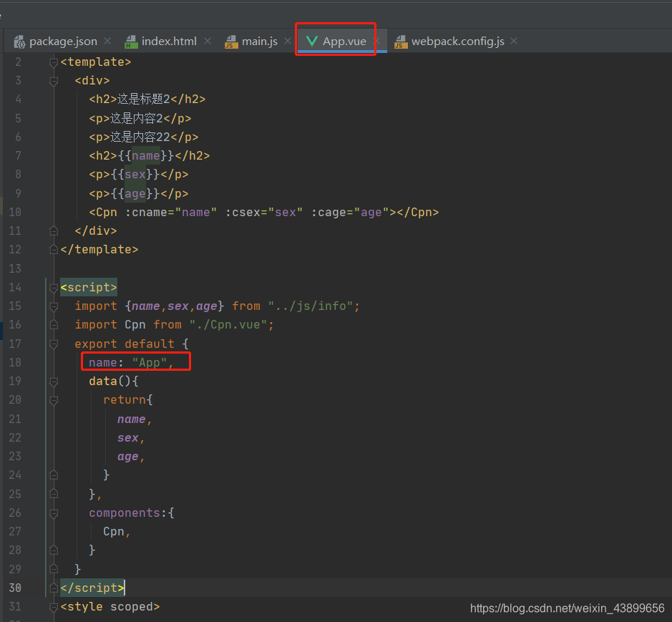Viewport: 672px width, 622px height.
Task: Click the export default keyword
Action: point(125,344)
